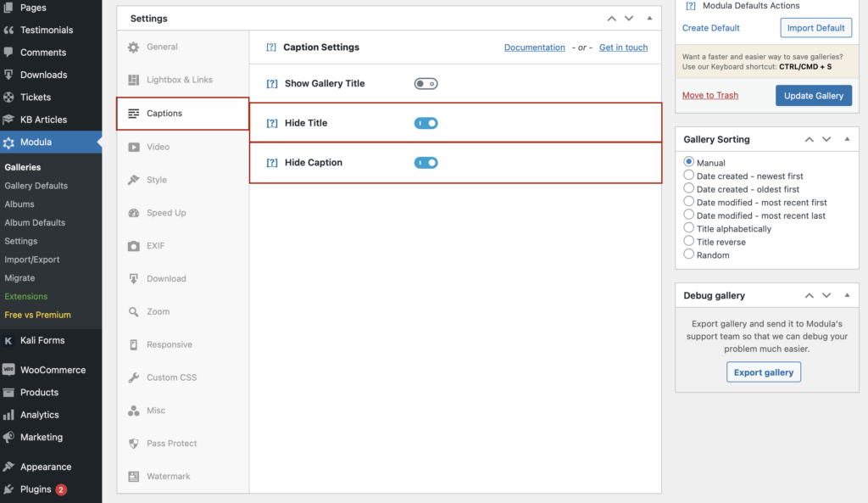Enable the Show Gallery Title toggle
This screenshot has width=868, height=503.
coord(426,84)
